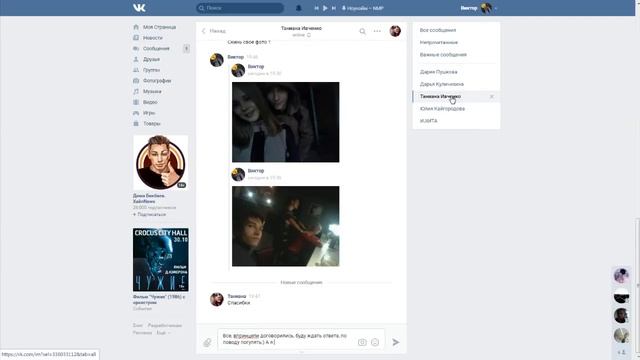640x360 pixels.
Task: Attach a file with the paperclip icon
Action: pyautogui.click(x=207, y=342)
